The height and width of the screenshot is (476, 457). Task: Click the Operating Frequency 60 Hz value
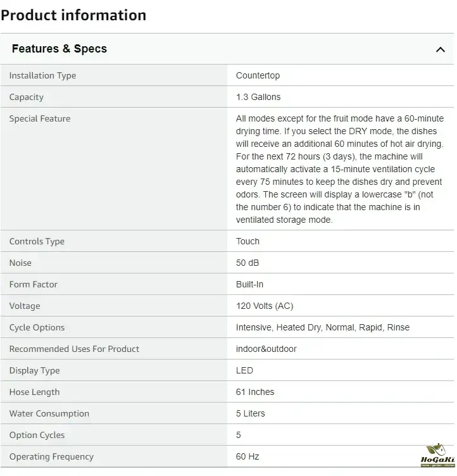click(x=247, y=456)
